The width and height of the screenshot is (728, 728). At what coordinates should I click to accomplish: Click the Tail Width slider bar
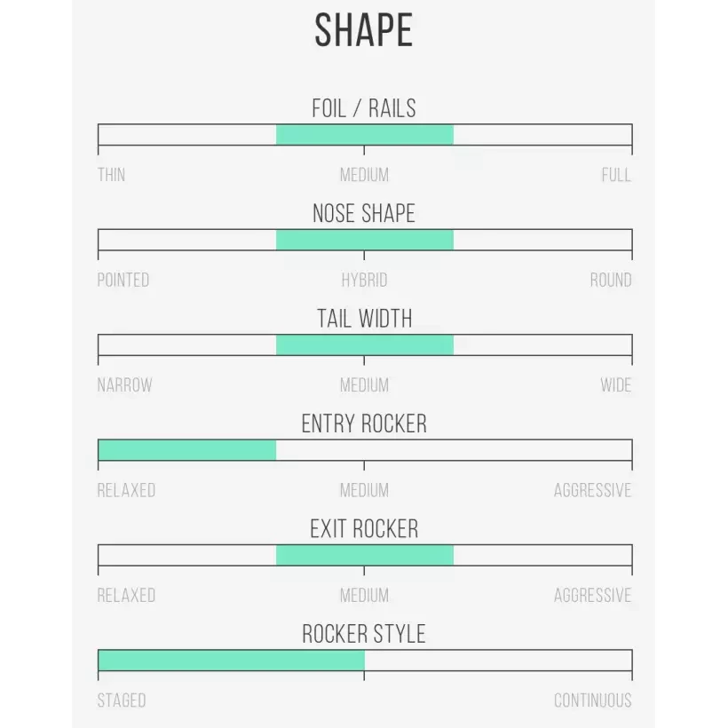click(x=364, y=344)
